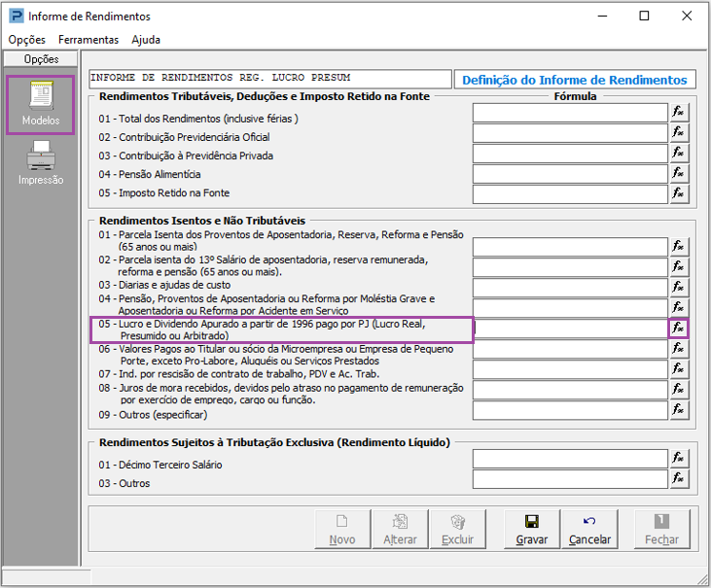711x588 pixels.
Task: Select the Opções sidebar tab header
Action: click(x=41, y=60)
